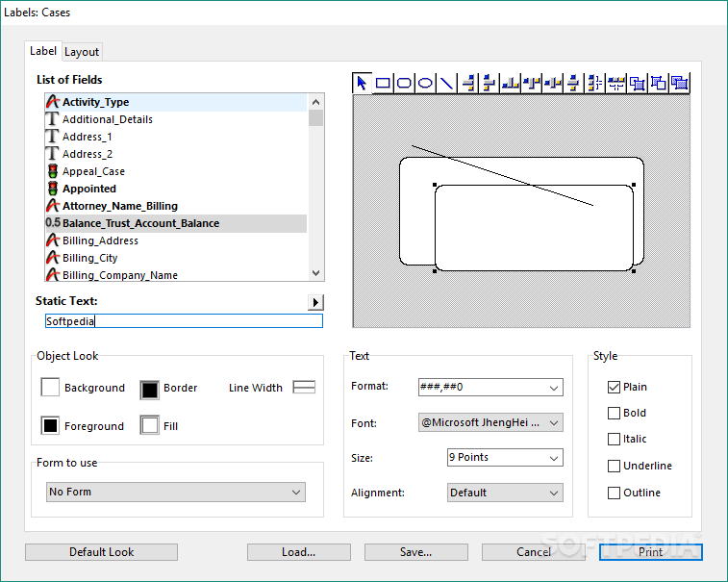Click the traffic light icon beside Appointed
This screenshot has height=582, width=728.
[x=53, y=189]
